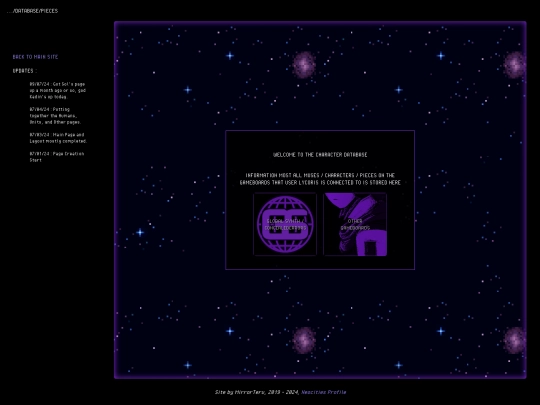Click the information about user Lycoris paragraph
540x405 pixels.
click(320, 179)
